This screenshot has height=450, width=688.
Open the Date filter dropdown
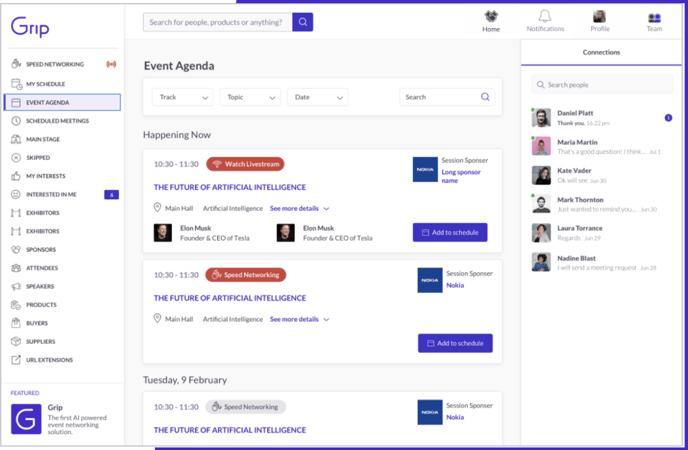pyautogui.click(x=318, y=97)
